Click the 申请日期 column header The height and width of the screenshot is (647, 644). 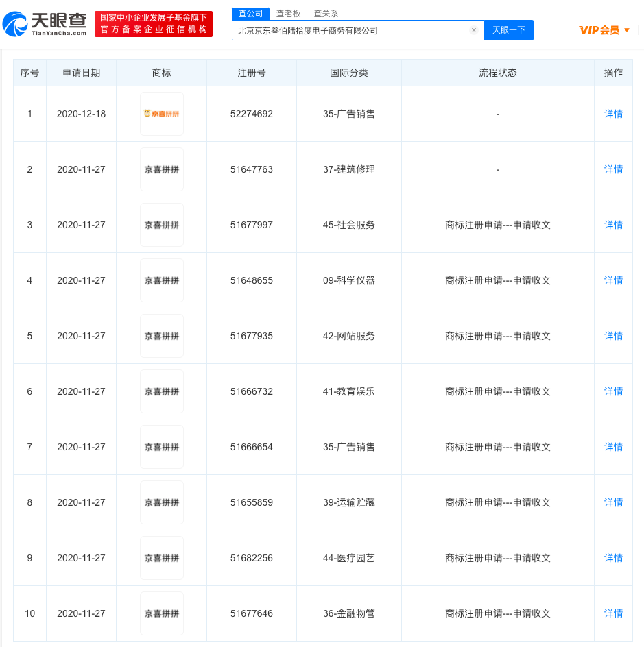pyautogui.click(x=82, y=73)
